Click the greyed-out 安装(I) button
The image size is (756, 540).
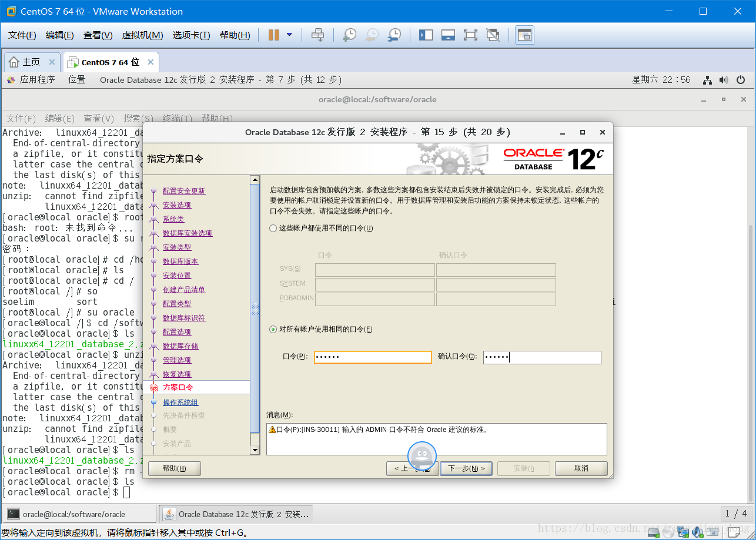point(524,468)
